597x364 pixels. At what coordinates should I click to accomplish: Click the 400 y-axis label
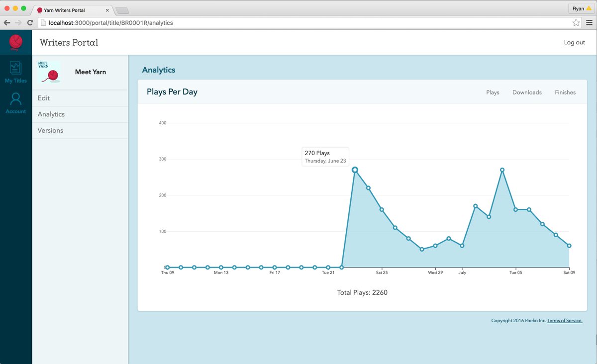(162, 123)
